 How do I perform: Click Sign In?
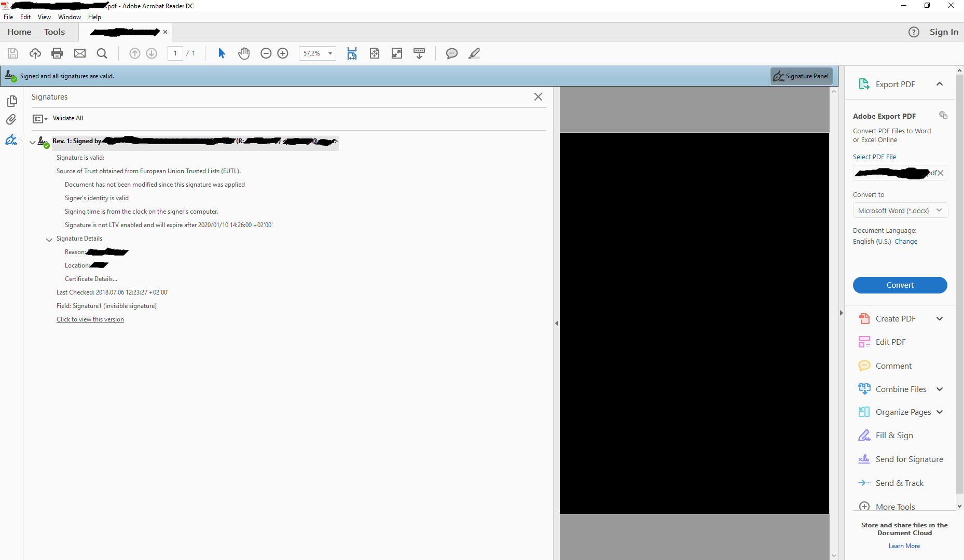click(944, 32)
